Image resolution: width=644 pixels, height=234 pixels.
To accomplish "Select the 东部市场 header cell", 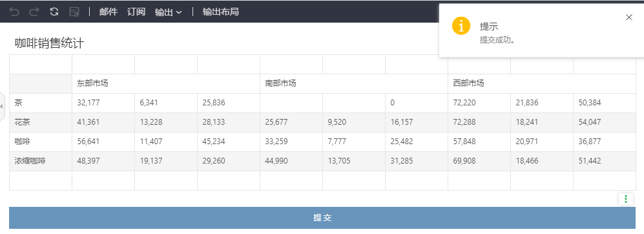I will (x=166, y=83).
